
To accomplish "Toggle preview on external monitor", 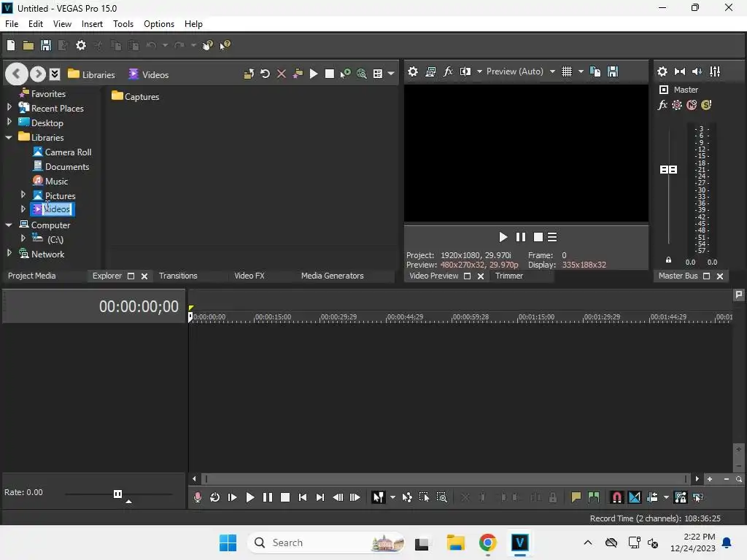I will pos(430,71).
